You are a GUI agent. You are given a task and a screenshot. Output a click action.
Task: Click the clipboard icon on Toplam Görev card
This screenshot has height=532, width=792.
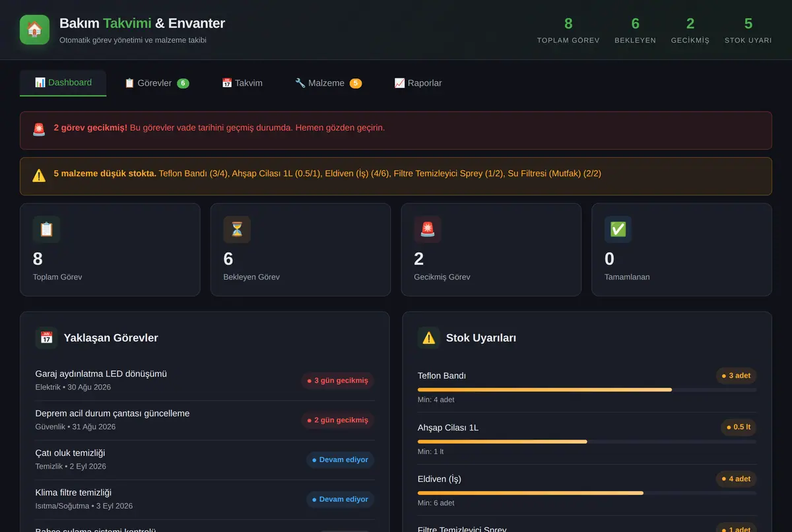46,230
